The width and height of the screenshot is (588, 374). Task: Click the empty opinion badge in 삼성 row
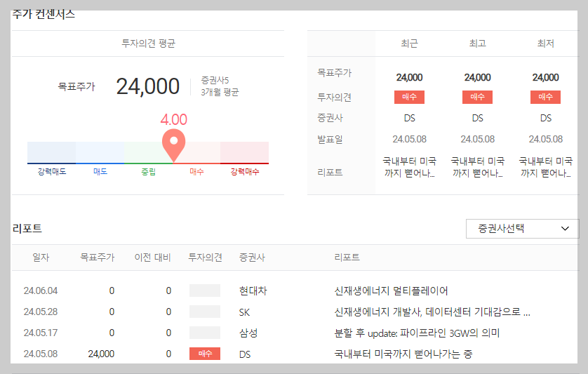pyautogui.click(x=205, y=333)
